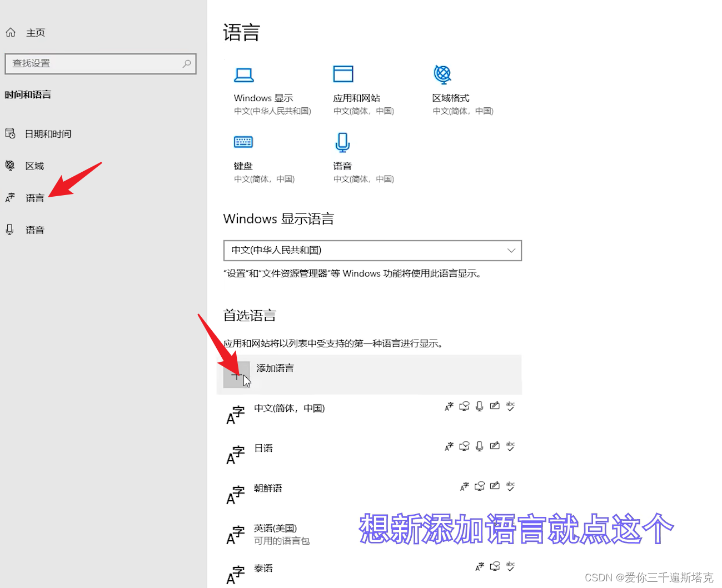Expand the Windows 显示语言 dropdown
The image size is (722, 588).
point(372,251)
